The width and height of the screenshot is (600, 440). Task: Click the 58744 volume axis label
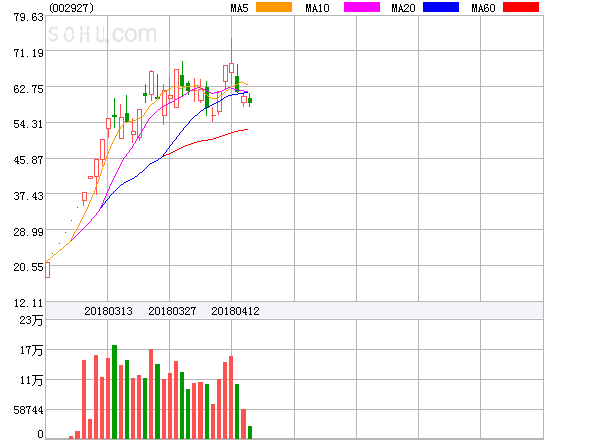click(29, 410)
